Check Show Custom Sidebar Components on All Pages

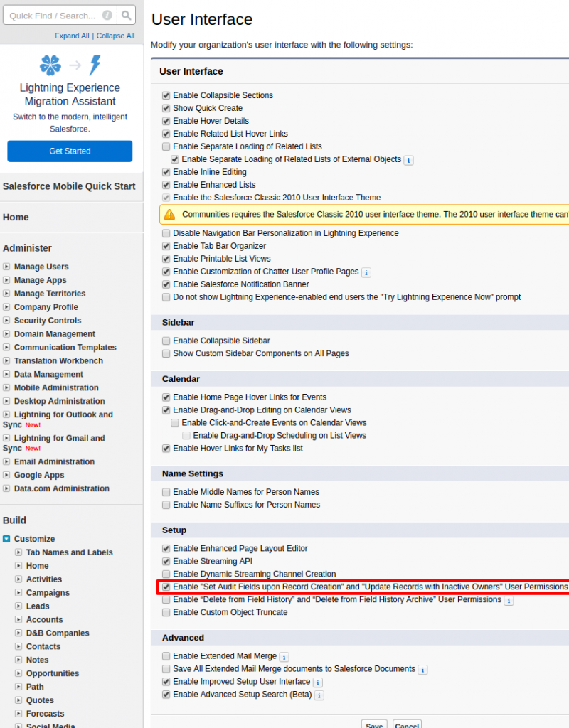166,354
